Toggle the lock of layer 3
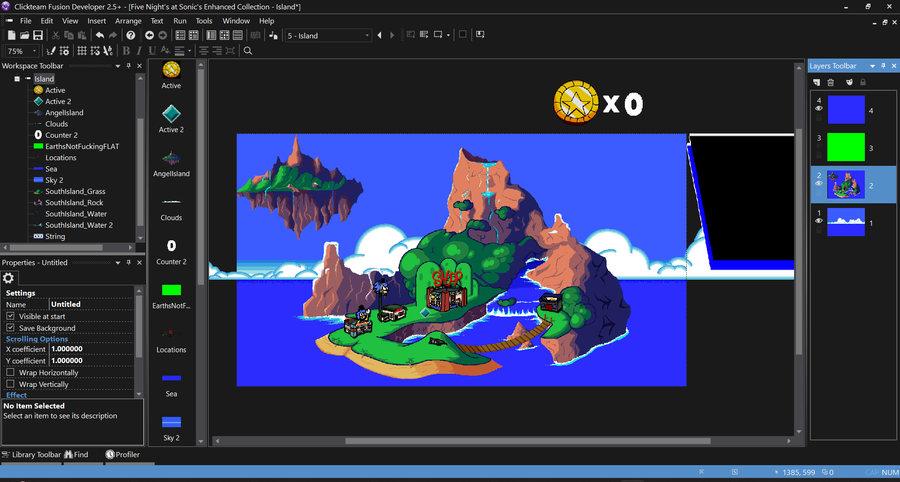 pyautogui.click(x=819, y=156)
